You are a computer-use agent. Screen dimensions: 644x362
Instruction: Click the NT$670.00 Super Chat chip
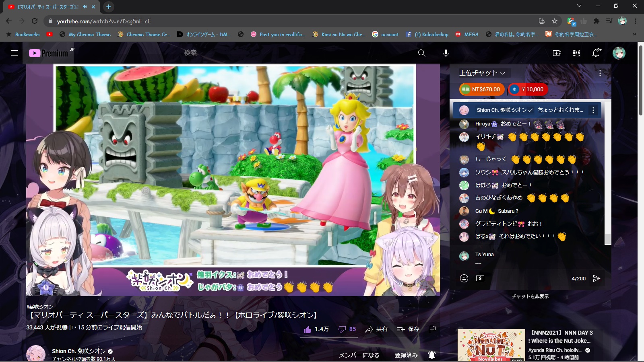pos(481,89)
